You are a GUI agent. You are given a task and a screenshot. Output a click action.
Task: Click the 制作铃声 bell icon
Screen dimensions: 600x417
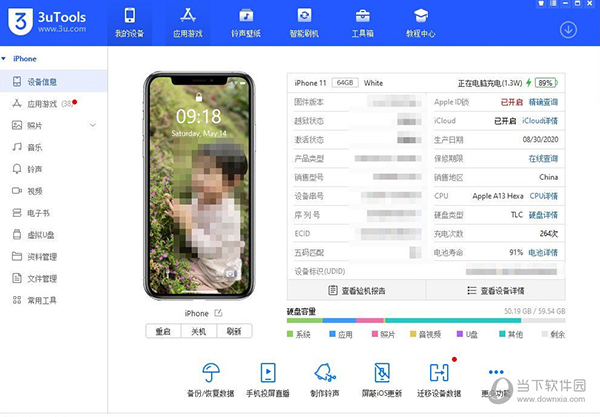coord(325,372)
